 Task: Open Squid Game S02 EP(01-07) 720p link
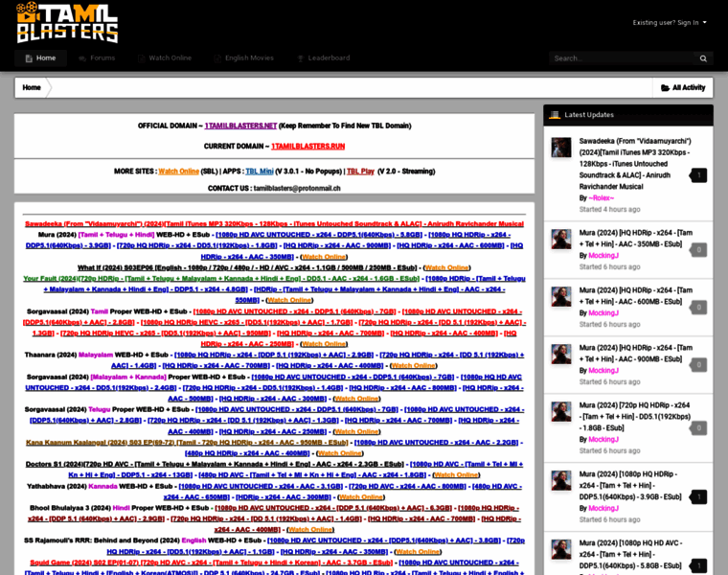pyautogui.click(x=212, y=563)
